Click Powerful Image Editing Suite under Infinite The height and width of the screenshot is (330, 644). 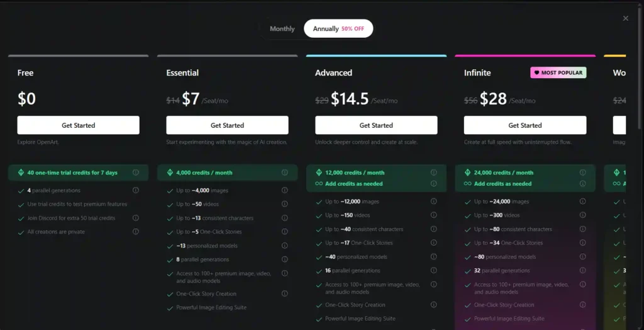[509, 319]
